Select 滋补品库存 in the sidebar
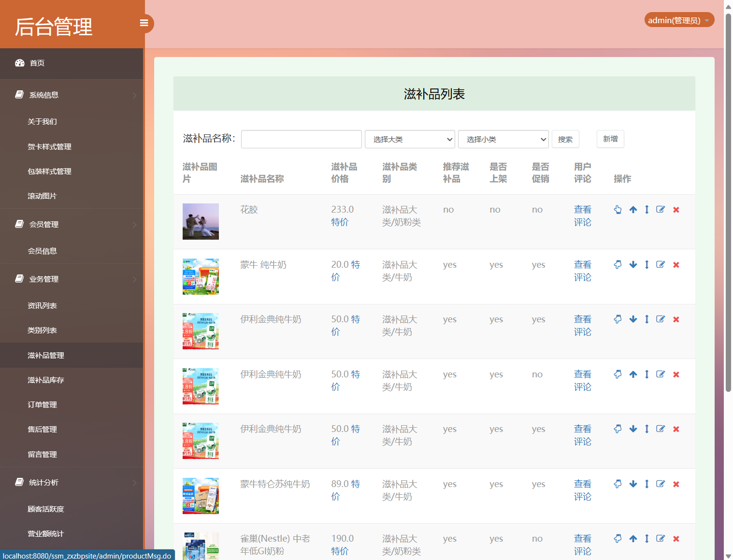Screen dimensions: 733x560 point(45,380)
